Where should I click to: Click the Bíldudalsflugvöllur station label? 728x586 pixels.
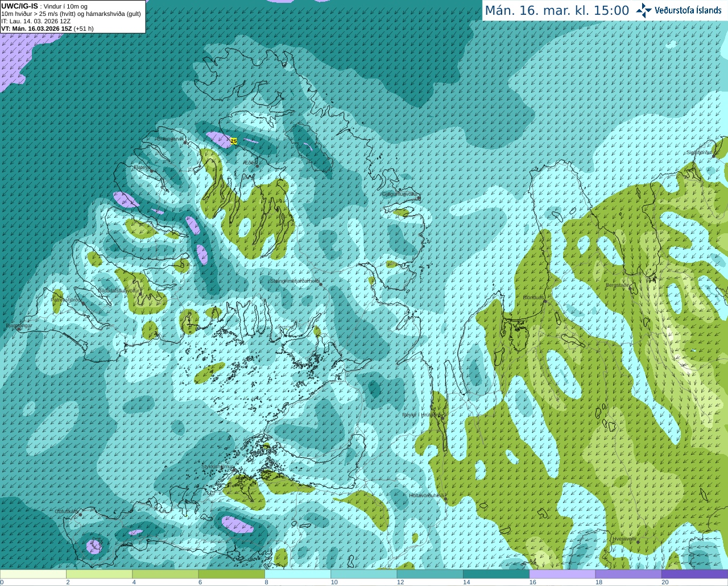[x=118, y=290]
